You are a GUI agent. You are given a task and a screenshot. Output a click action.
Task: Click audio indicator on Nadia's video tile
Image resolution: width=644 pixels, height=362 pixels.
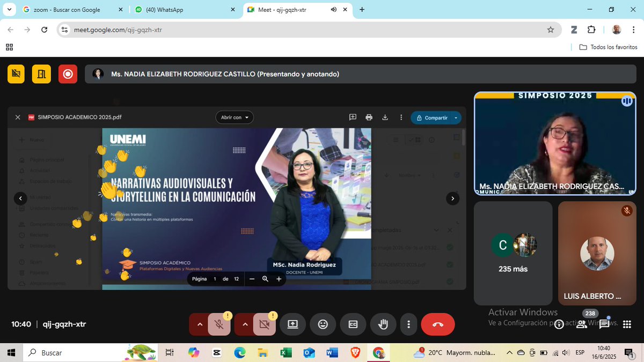(x=626, y=101)
